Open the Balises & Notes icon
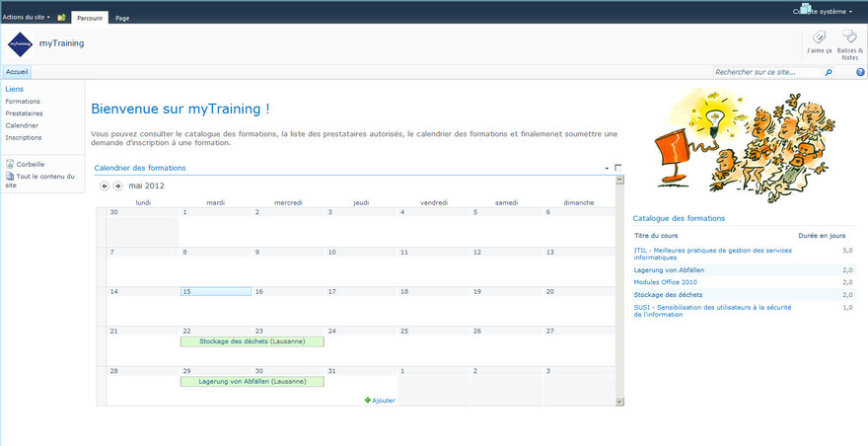 849,37
